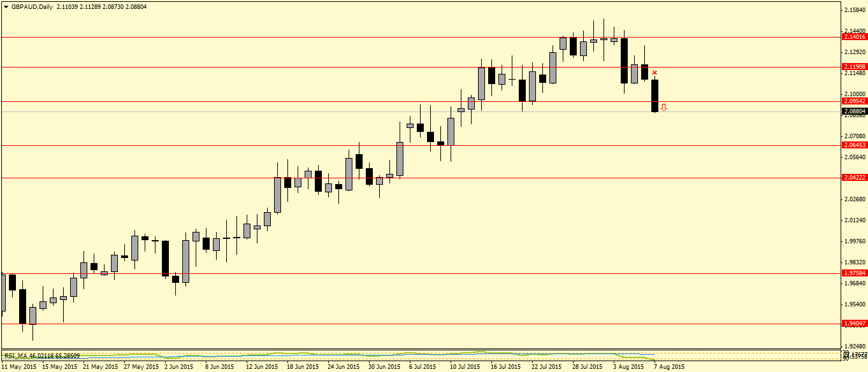Click the 8 Jun 2015 date label

(x=219, y=367)
